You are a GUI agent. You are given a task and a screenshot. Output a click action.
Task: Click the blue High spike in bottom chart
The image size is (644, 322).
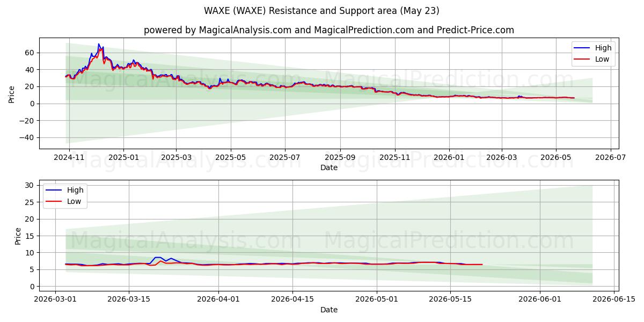158,258
